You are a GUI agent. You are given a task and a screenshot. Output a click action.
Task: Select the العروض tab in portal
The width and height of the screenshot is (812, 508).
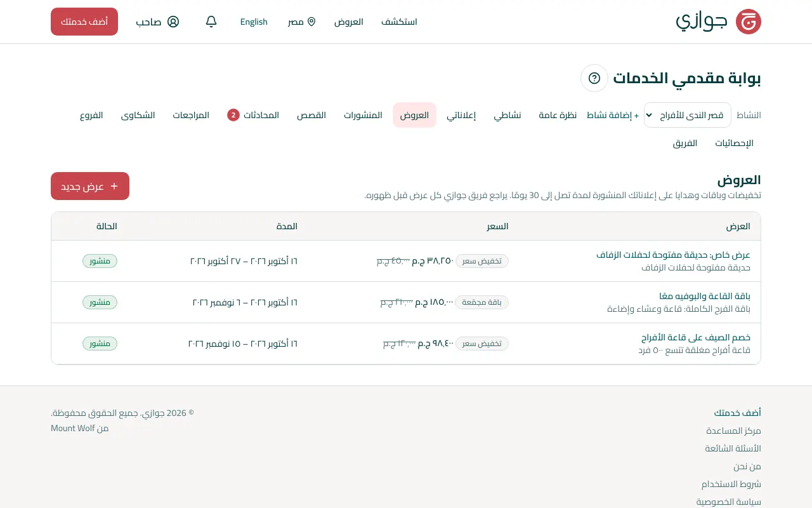pos(414,115)
